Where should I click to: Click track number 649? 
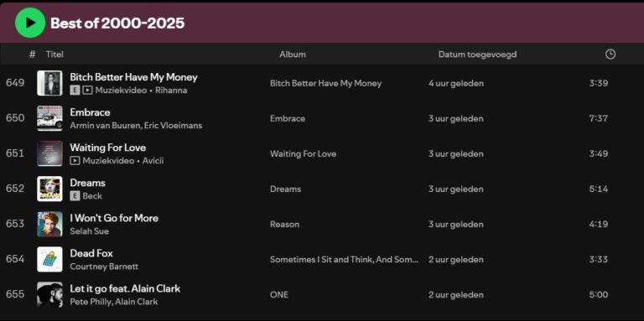coord(15,83)
